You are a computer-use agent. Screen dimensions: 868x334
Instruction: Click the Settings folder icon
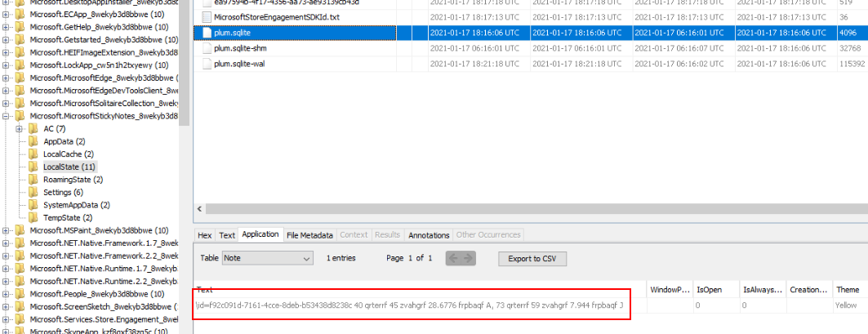pyautogui.click(x=33, y=192)
